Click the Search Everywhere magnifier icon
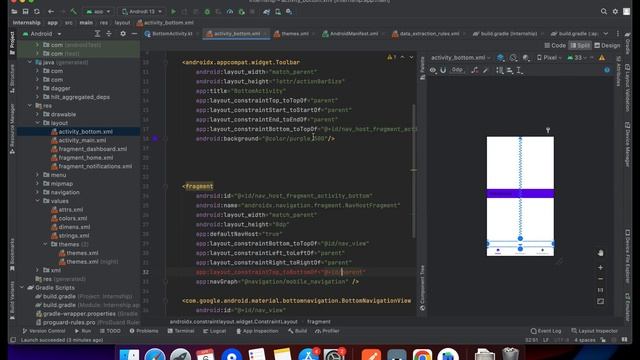Image resolution: width=640 pixels, height=360 pixels. [x=604, y=12]
